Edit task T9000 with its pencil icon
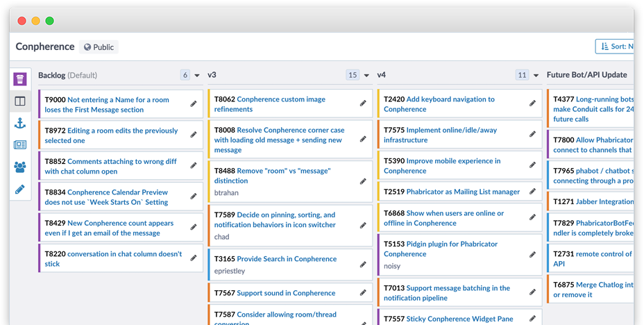Viewport: 644px width, 325px height. [194, 104]
